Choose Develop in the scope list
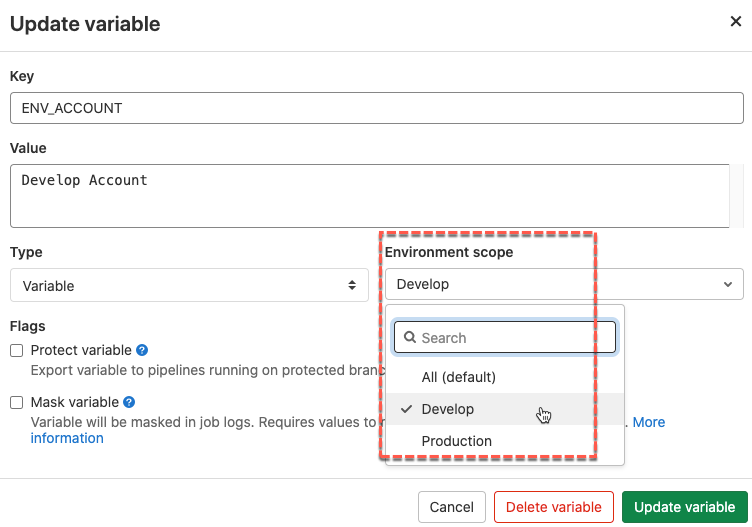 point(448,409)
